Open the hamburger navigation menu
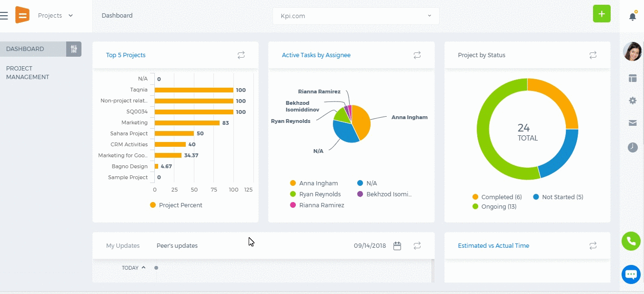 coord(4,16)
